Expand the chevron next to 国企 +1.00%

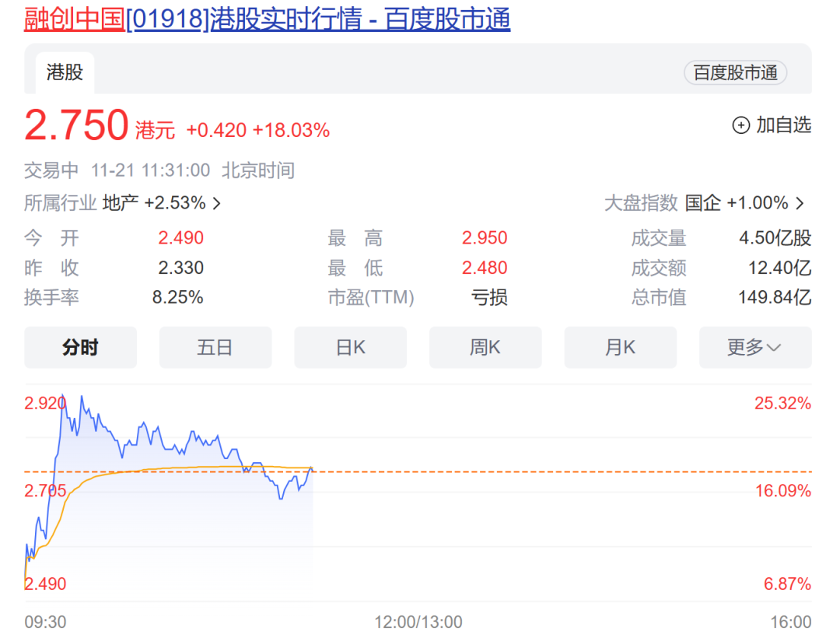click(x=800, y=204)
